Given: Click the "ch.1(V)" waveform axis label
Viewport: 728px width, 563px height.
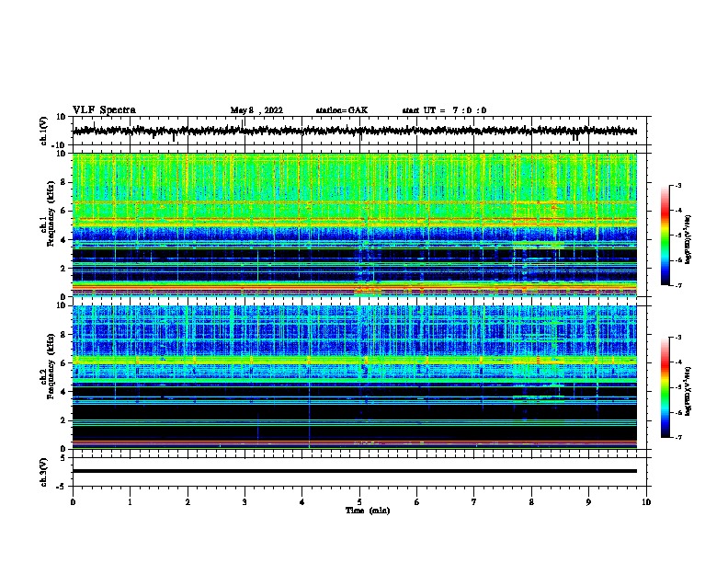Looking at the screenshot, I should (44, 131).
